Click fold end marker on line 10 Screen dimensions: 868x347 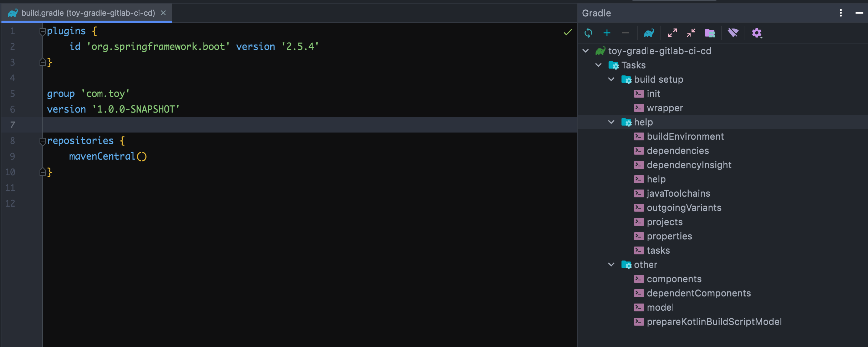(42, 172)
